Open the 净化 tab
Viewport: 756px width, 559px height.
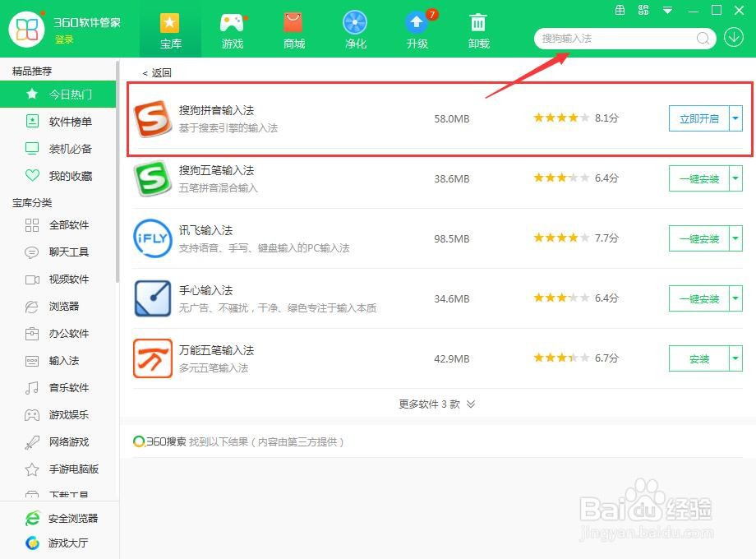click(x=355, y=31)
